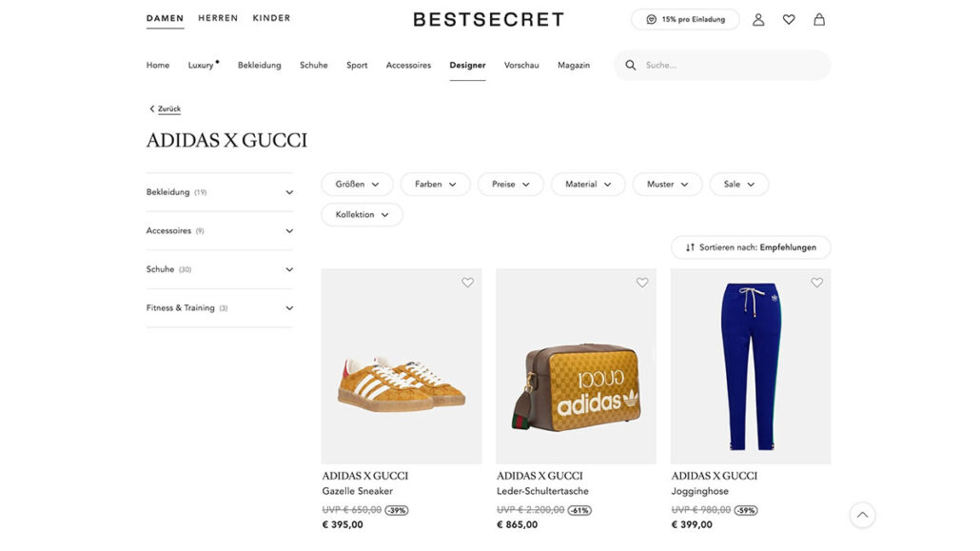The image size is (980, 551).
Task: Click the sort arrows icon in Sortieren nach
Action: [x=690, y=247]
